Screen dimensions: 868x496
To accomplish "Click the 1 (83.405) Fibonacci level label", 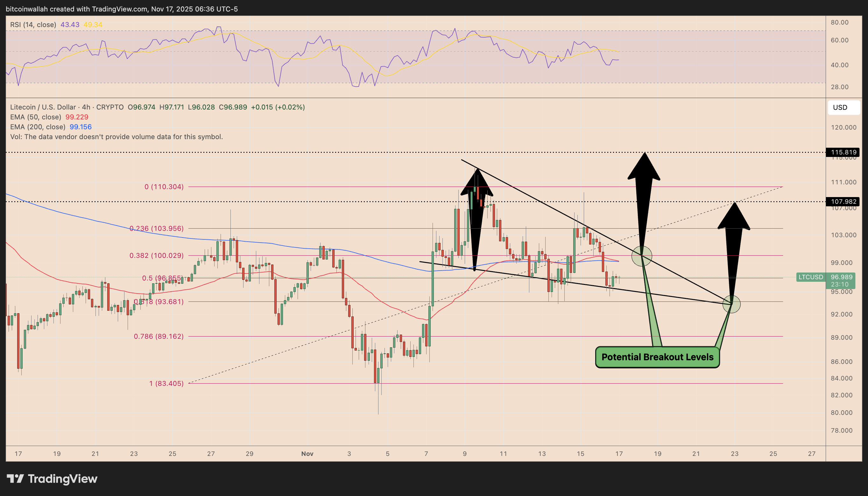I will pyautogui.click(x=166, y=384).
